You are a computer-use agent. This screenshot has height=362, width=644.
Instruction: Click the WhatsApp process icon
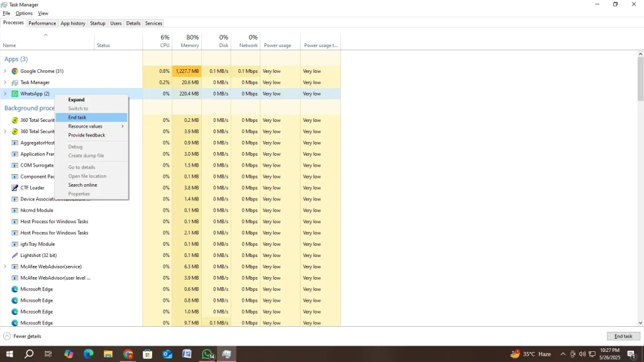coord(15,94)
